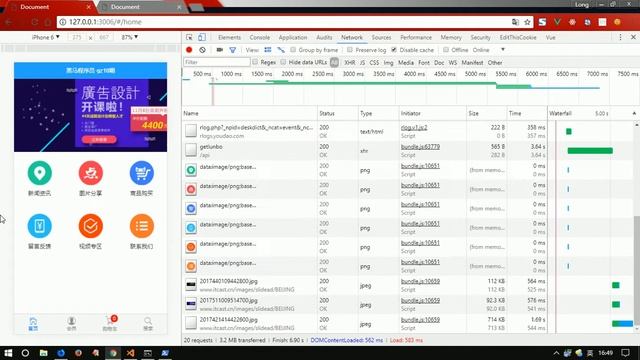Switch to the Sources tab
The height and width of the screenshot is (360, 640).
[x=381, y=37]
